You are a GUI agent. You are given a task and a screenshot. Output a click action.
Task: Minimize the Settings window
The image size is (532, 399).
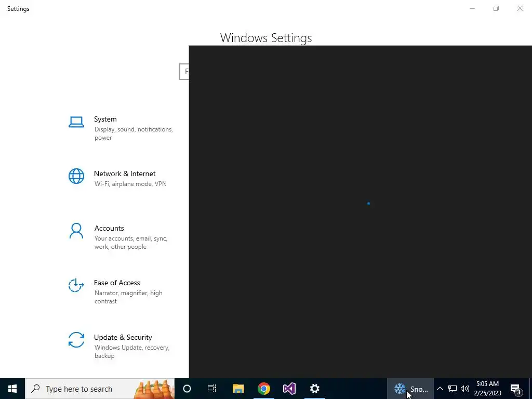(x=472, y=8)
